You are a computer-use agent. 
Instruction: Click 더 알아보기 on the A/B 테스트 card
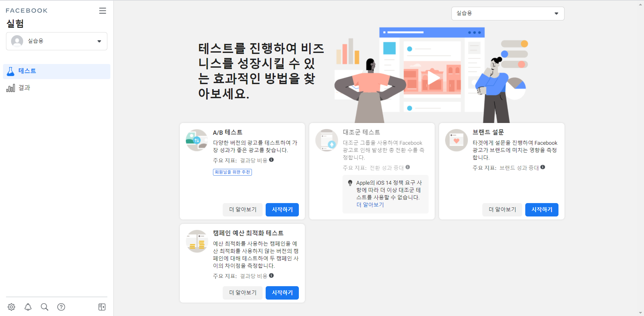coord(243,210)
